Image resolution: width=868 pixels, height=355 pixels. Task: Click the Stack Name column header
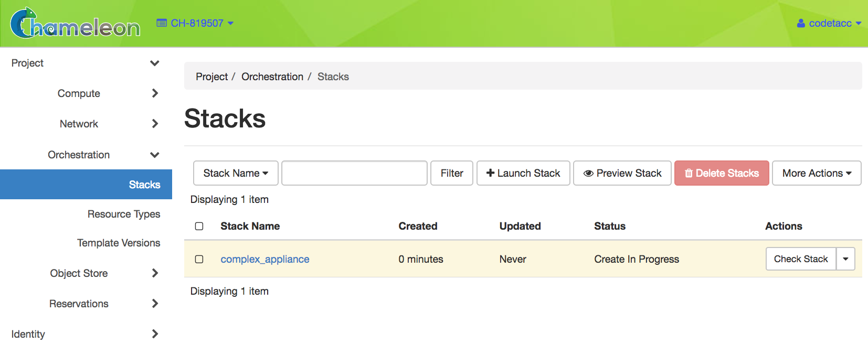click(250, 226)
